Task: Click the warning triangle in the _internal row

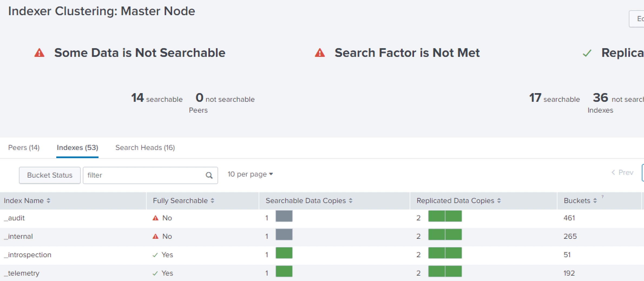Action: click(x=155, y=236)
